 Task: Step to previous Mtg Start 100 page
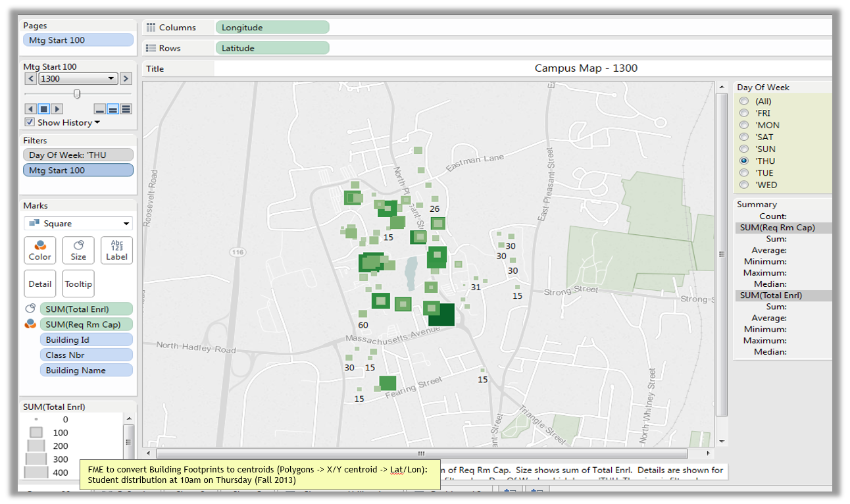coord(31,78)
